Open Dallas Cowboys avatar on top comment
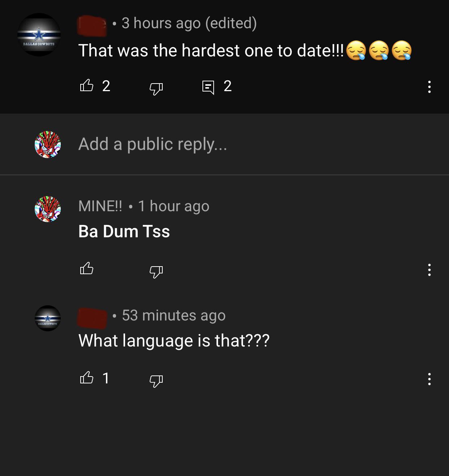Viewport: 449px width, 476px height. click(x=39, y=35)
